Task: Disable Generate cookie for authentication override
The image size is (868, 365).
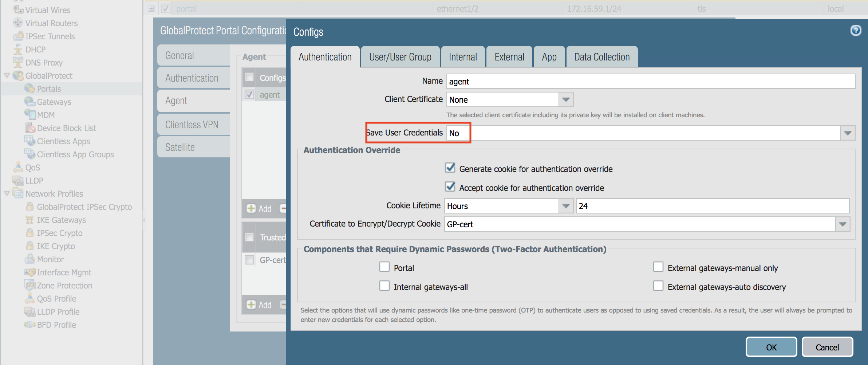Action: pyautogui.click(x=450, y=168)
